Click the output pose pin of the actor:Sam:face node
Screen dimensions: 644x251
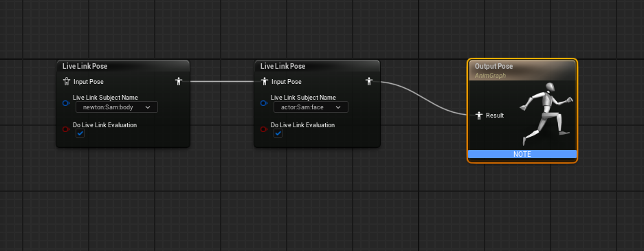pyautogui.click(x=369, y=81)
